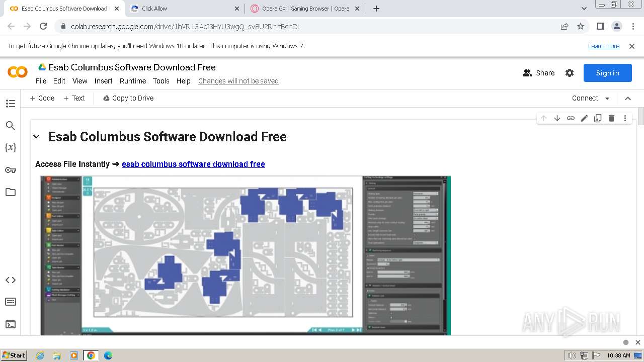
Task: Open Chrome three-dot menu
Action: pyautogui.click(x=632, y=26)
